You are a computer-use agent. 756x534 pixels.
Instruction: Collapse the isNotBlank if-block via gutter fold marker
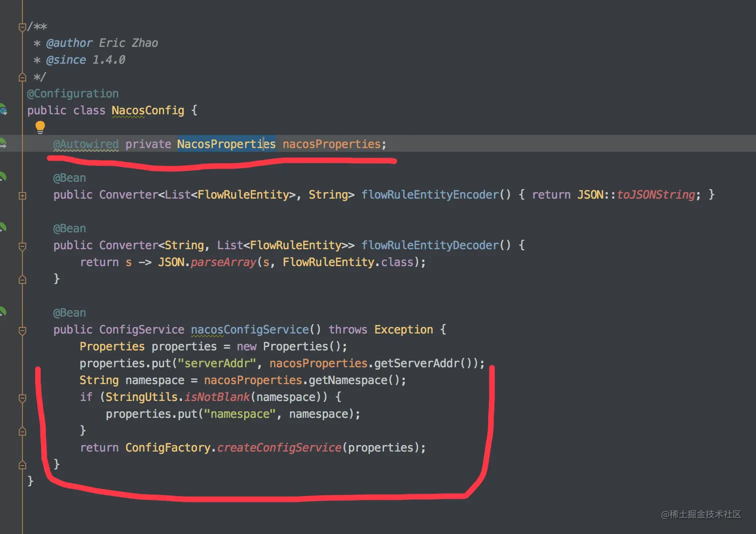(22, 398)
